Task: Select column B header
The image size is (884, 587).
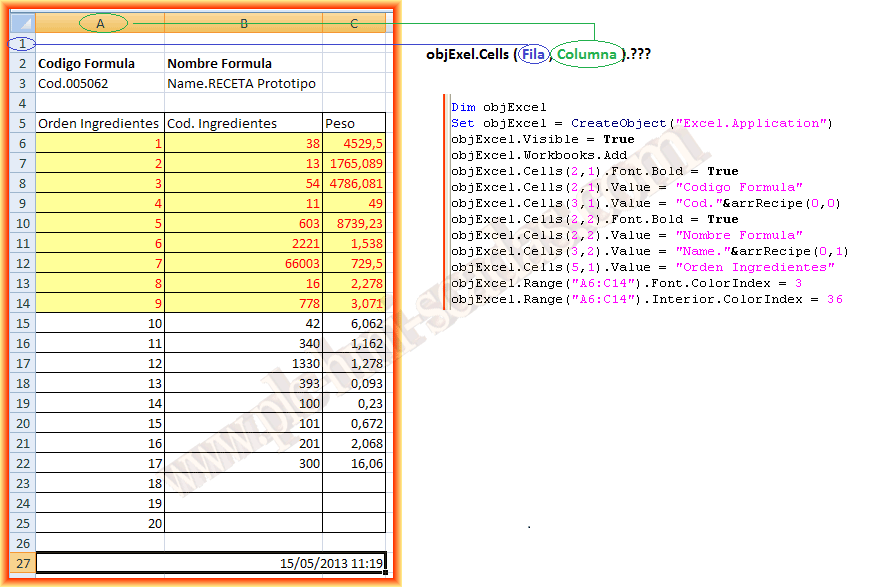Action: [243, 23]
